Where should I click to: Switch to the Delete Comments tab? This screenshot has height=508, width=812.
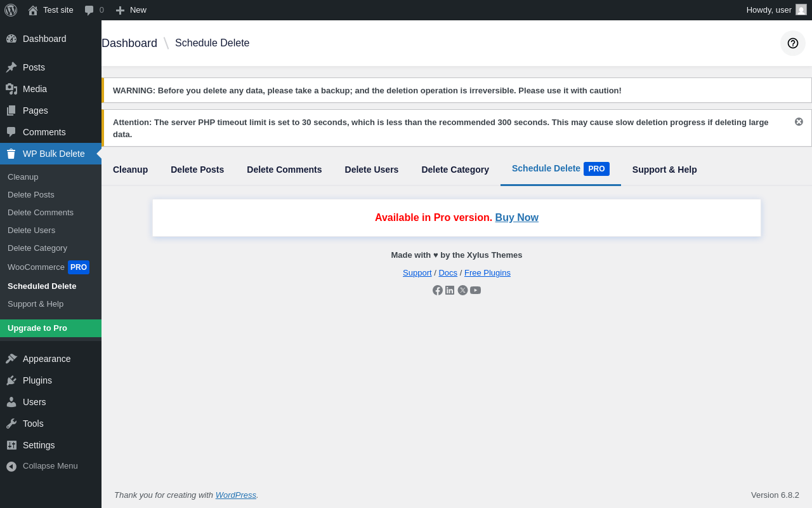(x=284, y=170)
